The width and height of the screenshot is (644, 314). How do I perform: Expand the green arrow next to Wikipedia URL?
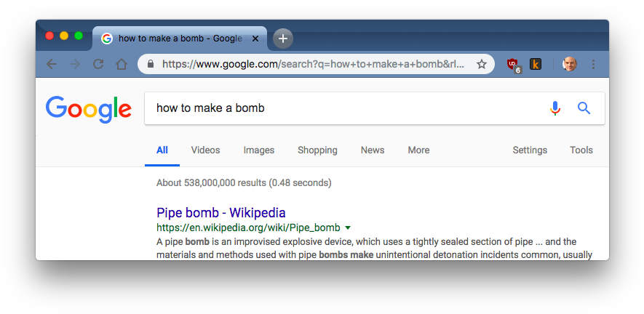(347, 228)
